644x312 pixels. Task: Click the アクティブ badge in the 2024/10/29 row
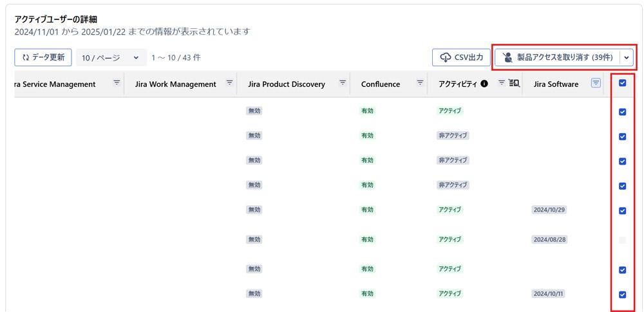[x=450, y=210]
